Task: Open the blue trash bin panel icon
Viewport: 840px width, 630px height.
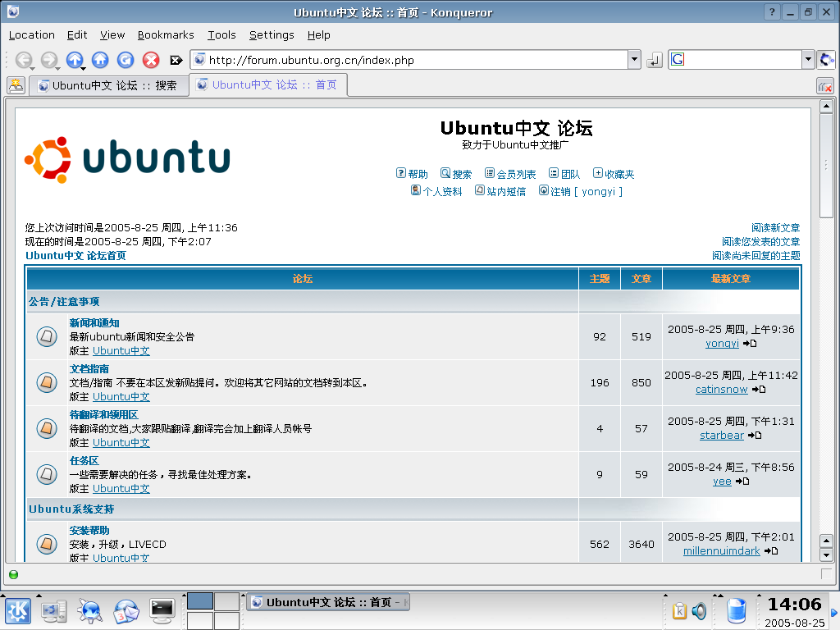Action: (737, 611)
